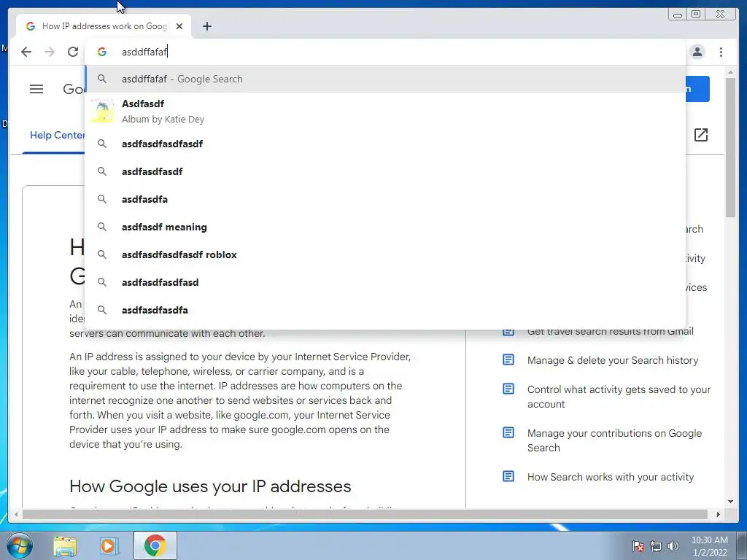Click article icon beside 'Manage your contributions'
This screenshot has width=747, height=560.
(x=508, y=432)
